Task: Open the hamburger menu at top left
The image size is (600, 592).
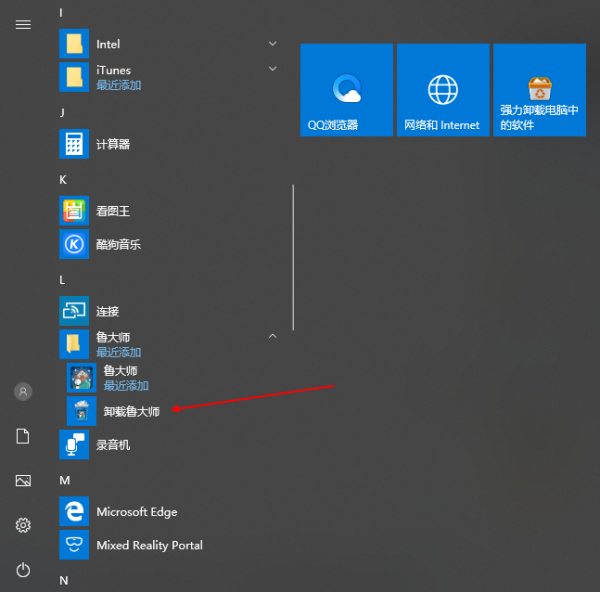Action: coord(23,24)
